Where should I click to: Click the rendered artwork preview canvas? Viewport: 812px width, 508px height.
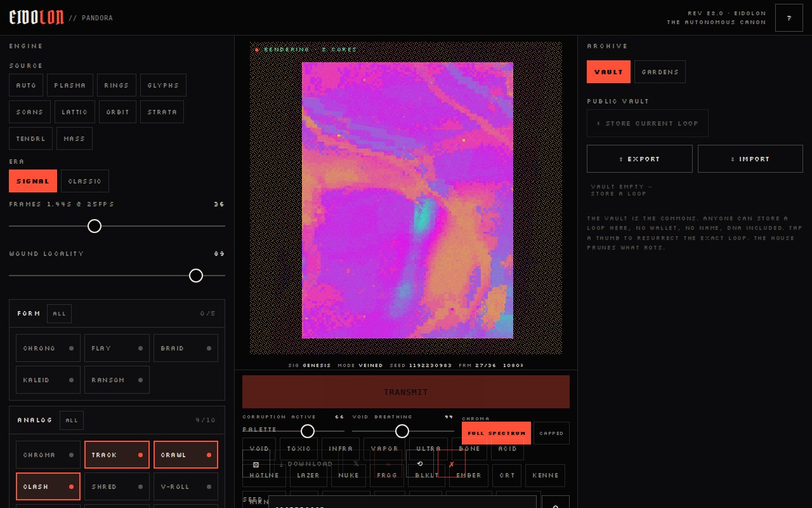[407, 200]
